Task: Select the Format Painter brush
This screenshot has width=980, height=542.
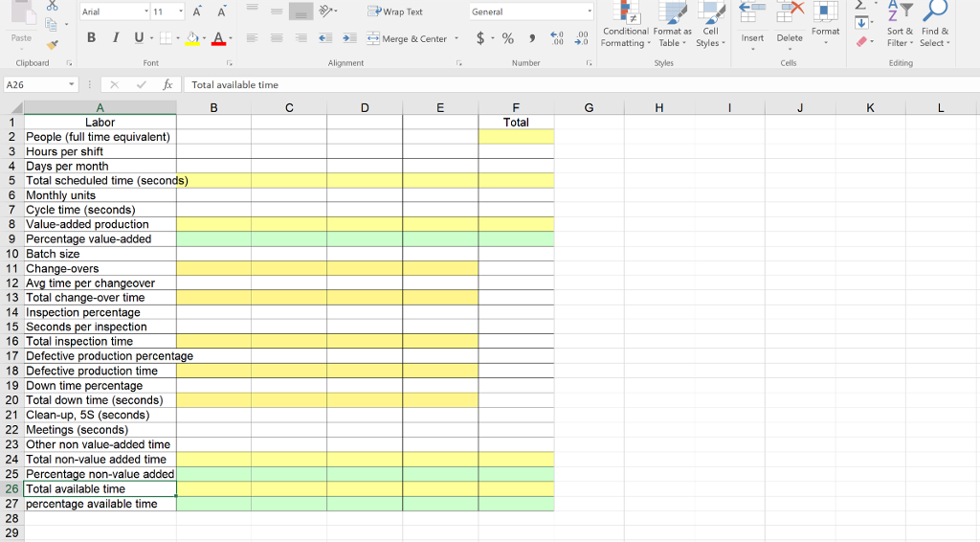Action: [x=53, y=45]
